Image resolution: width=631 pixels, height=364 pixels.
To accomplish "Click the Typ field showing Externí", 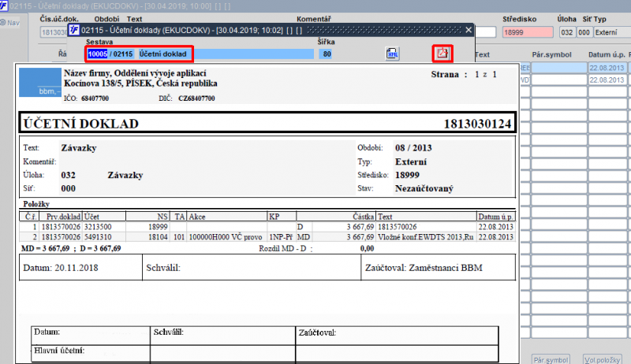I will point(611,32).
